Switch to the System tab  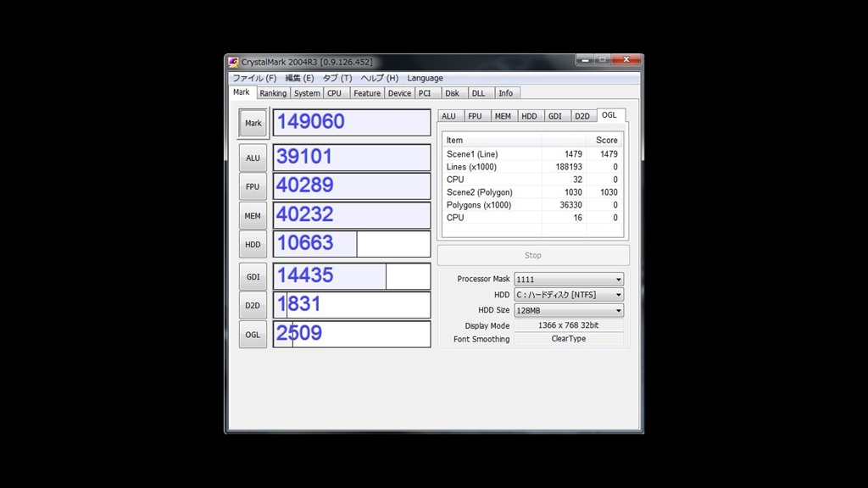307,93
